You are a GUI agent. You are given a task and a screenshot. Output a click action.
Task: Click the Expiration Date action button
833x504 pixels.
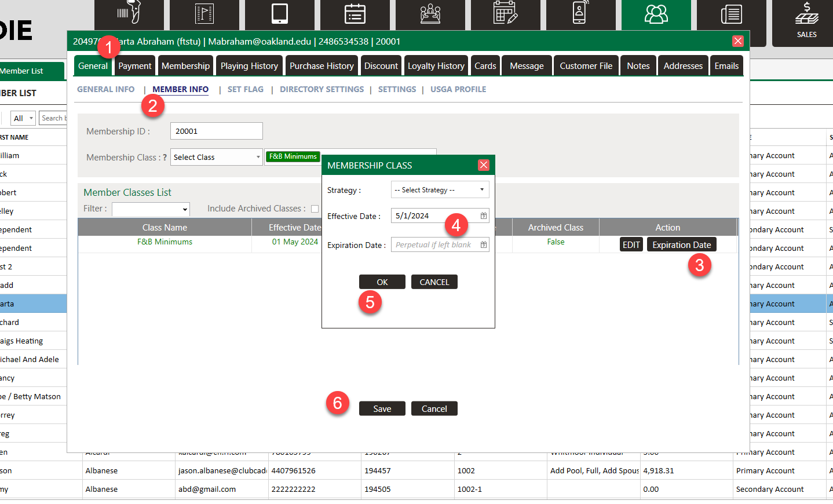681,245
